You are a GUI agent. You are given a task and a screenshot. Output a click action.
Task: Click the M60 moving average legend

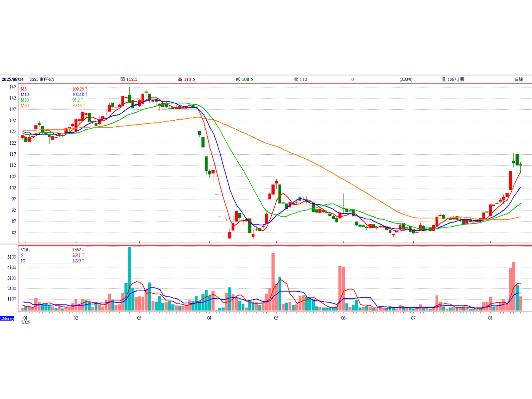pyautogui.click(x=25, y=106)
